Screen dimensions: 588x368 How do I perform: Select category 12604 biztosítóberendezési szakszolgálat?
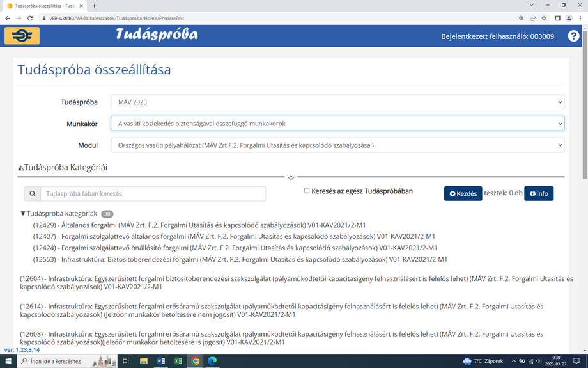[x=297, y=283]
